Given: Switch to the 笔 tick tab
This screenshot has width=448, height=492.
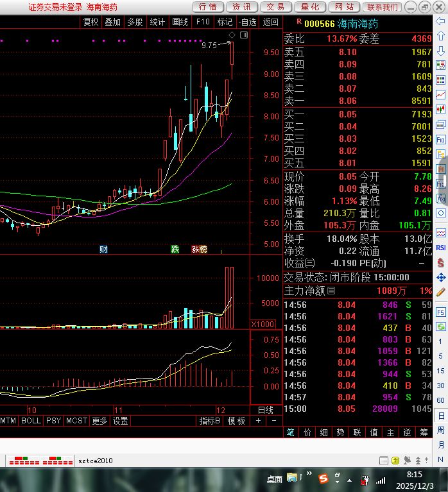Looking at the screenshot, I should (x=290, y=432).
